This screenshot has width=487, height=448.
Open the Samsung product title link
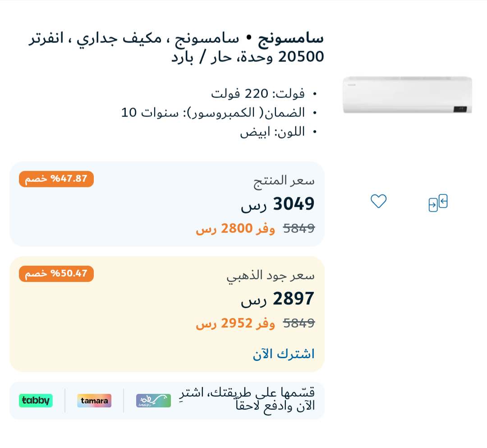click(176, 47)
